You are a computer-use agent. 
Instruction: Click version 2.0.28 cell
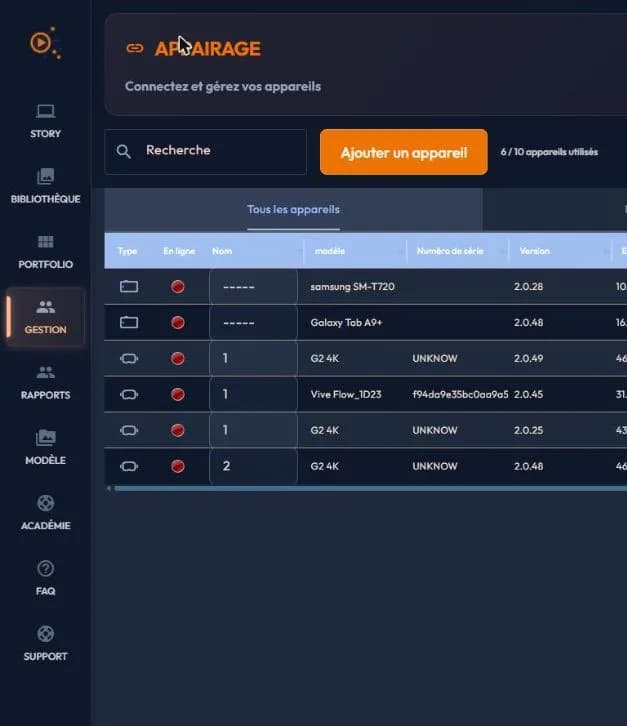click(528, 287)
